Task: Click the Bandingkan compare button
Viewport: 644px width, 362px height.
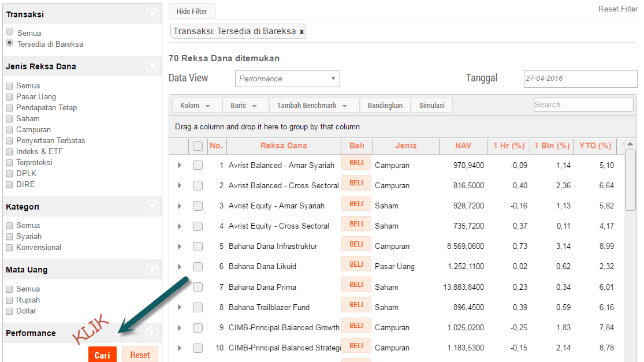Action: click(385, 106)
